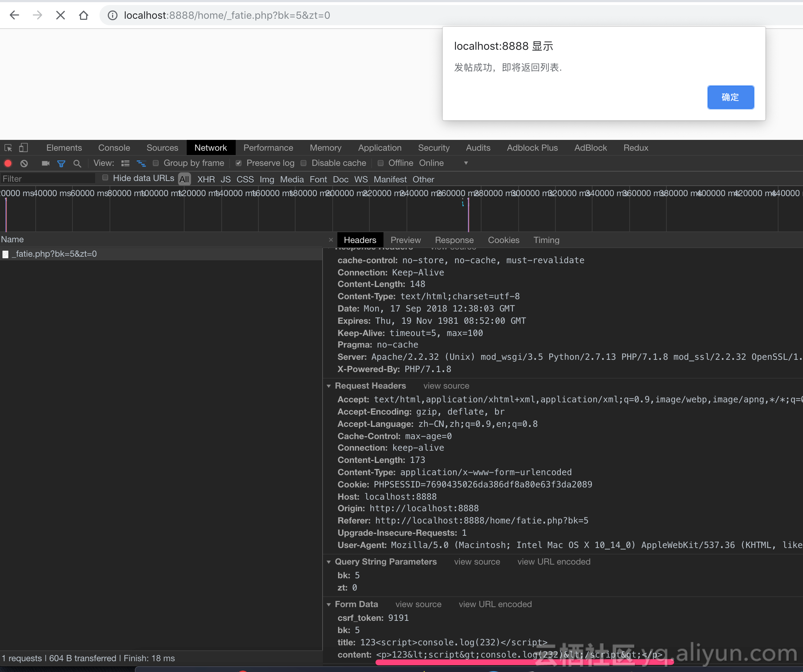Filter requests by JS type
Screen dimensions: 803x672
click(x=226, y=180)
